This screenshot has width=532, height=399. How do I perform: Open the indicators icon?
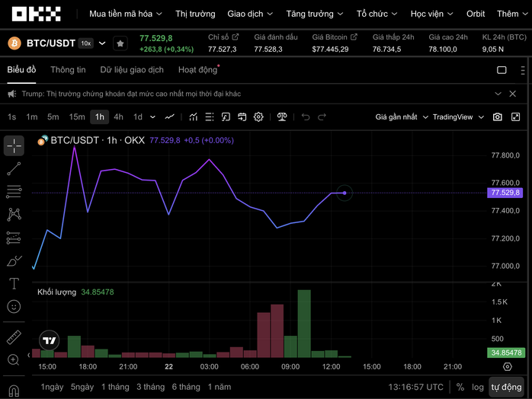pos(194,117)
